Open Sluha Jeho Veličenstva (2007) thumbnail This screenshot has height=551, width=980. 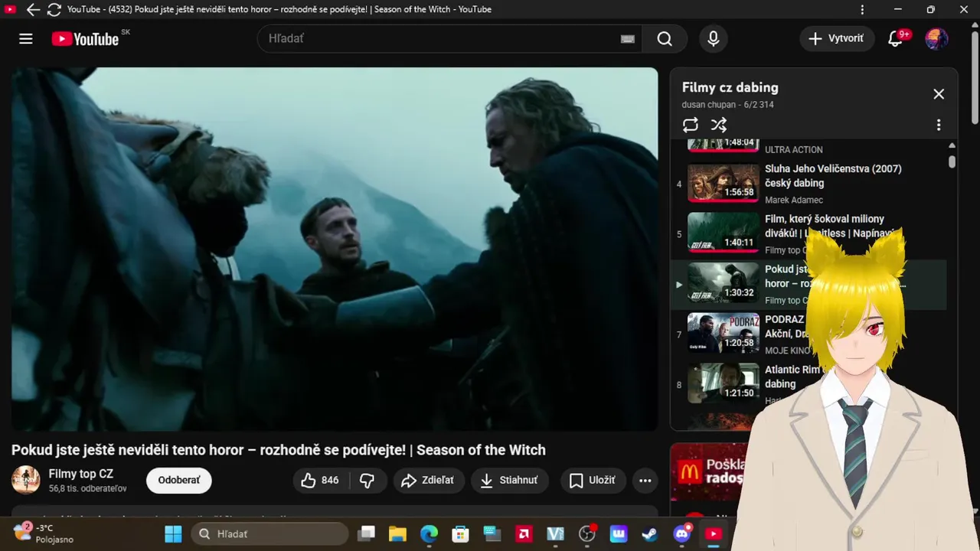pos(724,183)
